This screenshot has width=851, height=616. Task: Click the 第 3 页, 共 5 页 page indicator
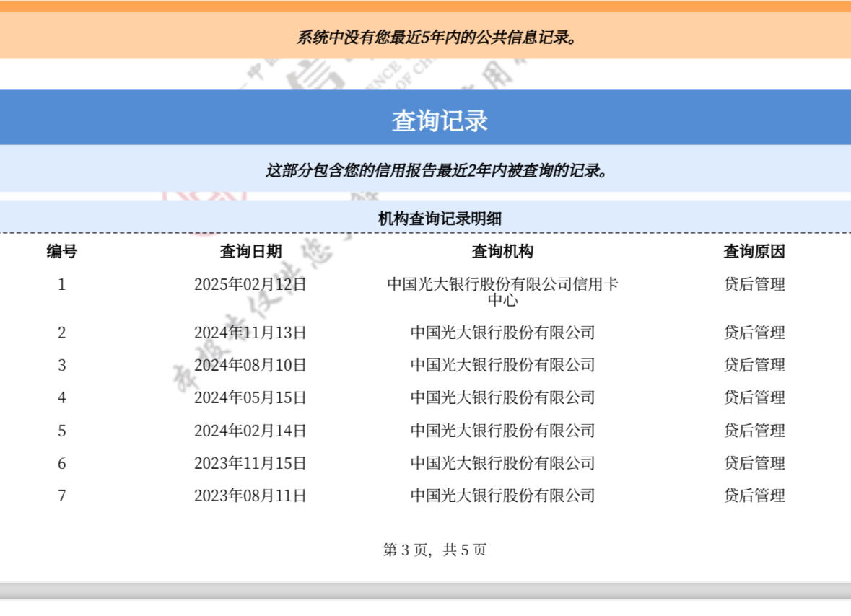pos(435,550)
